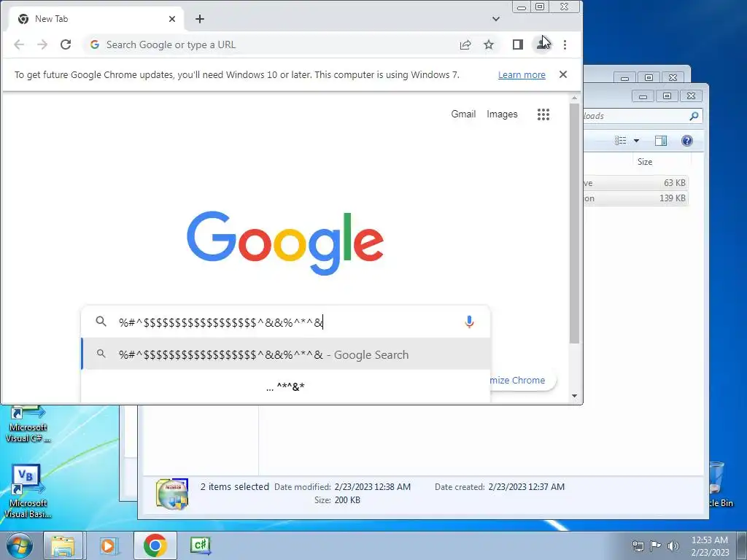747x560 pixels.
Task: Open the Google apps grid
Action: click(543, 114)
